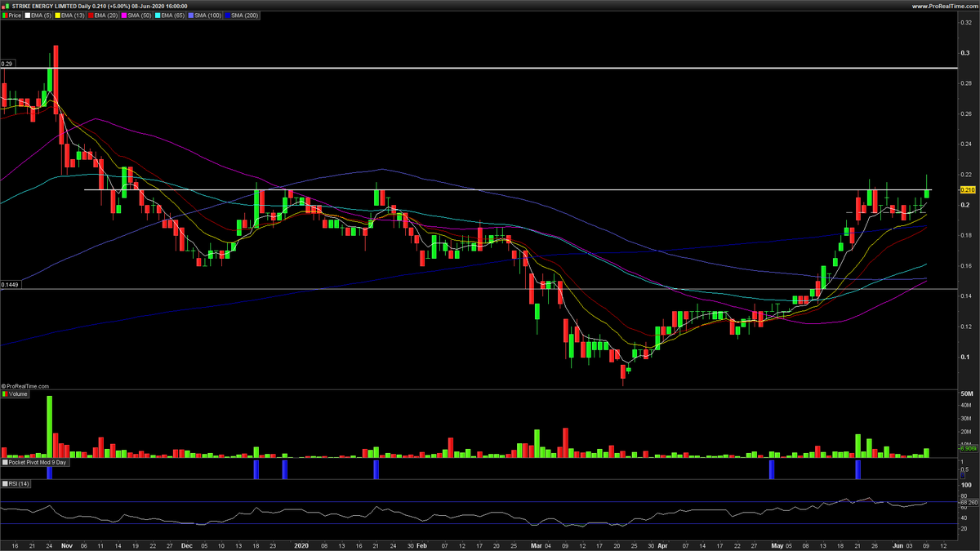The height and width of the screenshot is (551, 980).
Task: Click the Price indicator label
Action: [11, 15]
